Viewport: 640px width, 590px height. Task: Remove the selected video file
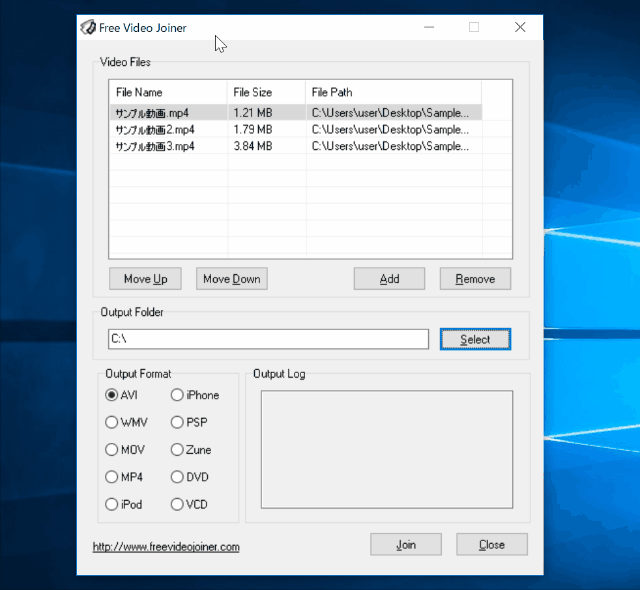click(x=475, y=279)
